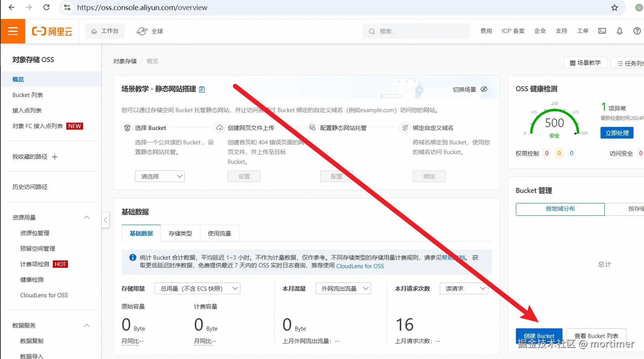Collapse 数据服务 section chevron

point(87,325)
